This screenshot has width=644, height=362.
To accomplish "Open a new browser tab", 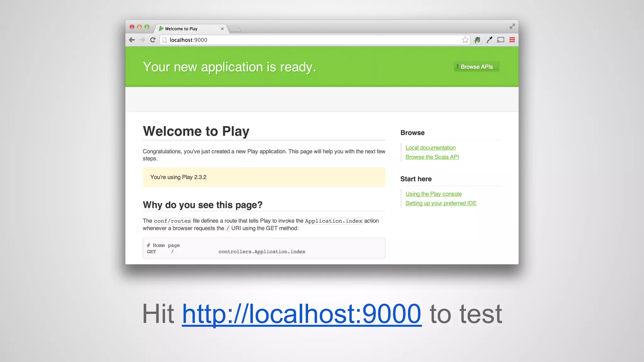I will 235,29.
